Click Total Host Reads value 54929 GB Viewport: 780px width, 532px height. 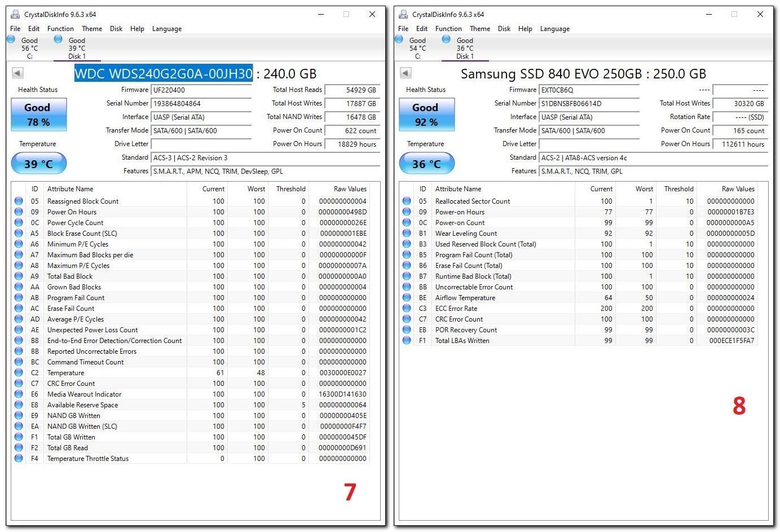coord(352,90)
